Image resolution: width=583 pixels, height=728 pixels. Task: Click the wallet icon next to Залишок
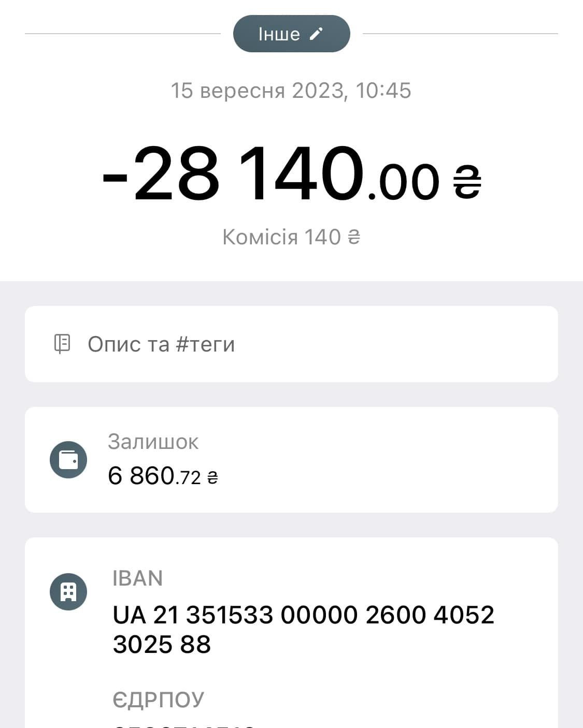[68, 460]
